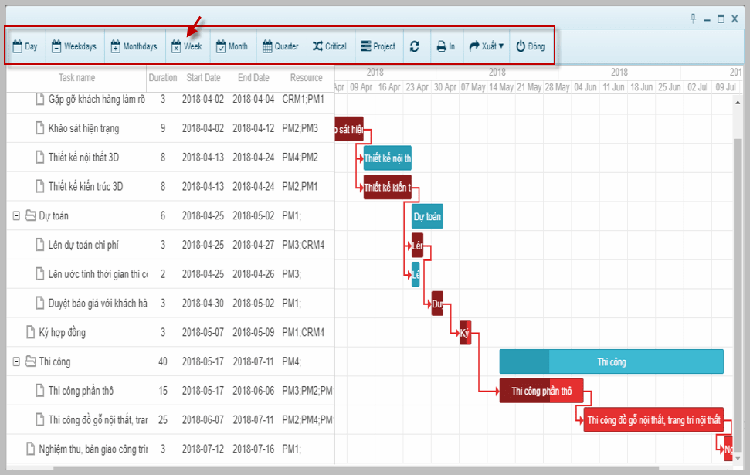
Task: Print the Gantt chart with the In button
Action: [x=445, y=46]
